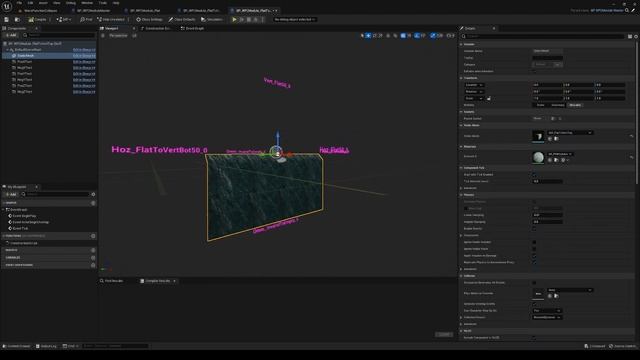Start Play with the green play icon
This screenshot has height=360, width=640.
(x=234, y=19)
